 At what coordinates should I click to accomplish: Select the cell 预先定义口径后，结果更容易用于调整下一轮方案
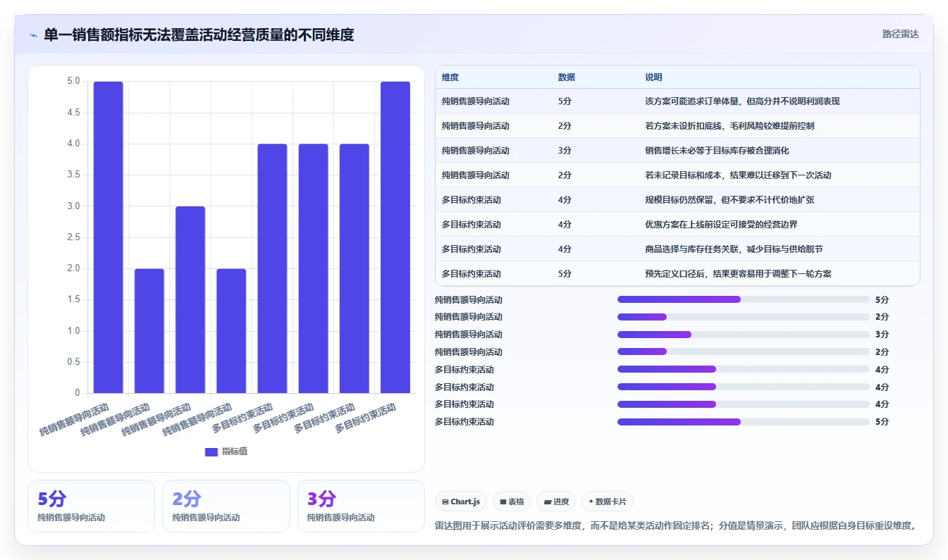[738, 274]
